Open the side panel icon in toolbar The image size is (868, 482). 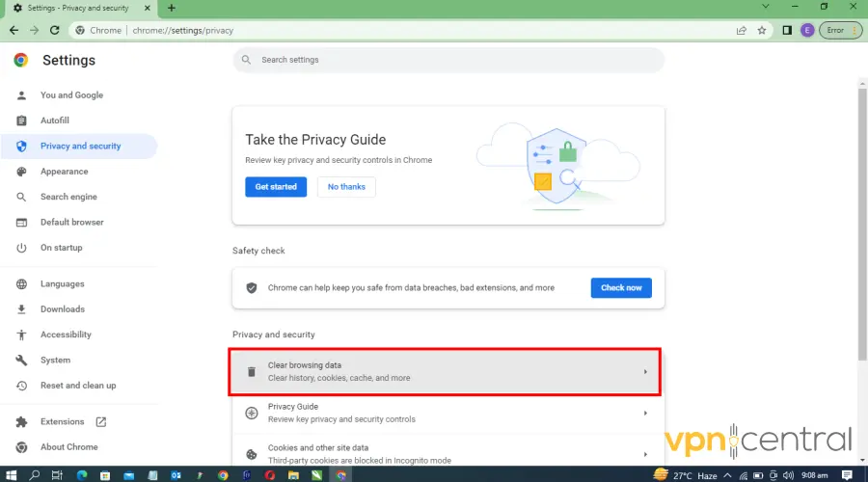click(787, 31)
